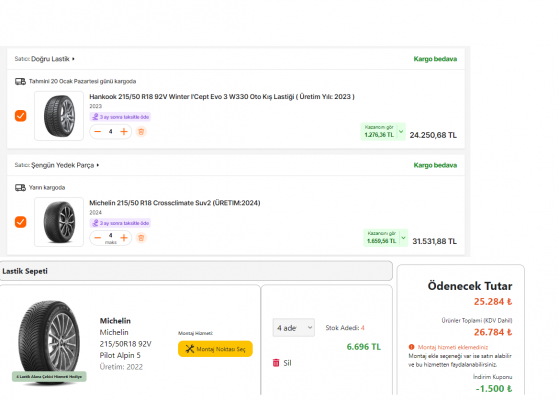This screenshot has height=400, width=559.
Task: Click 'Kargo bedava' label for Şengün Yedek Parça
Action: click(x=435, y=165)
